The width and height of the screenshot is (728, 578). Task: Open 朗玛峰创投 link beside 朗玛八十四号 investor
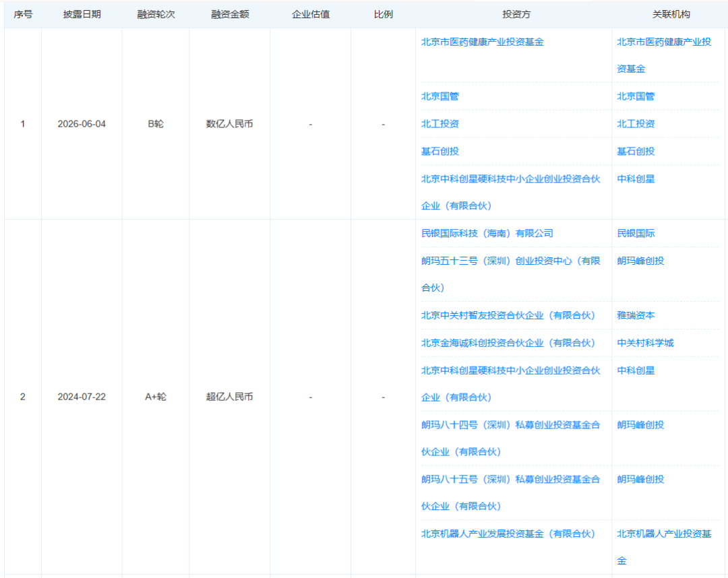point(640,425)
